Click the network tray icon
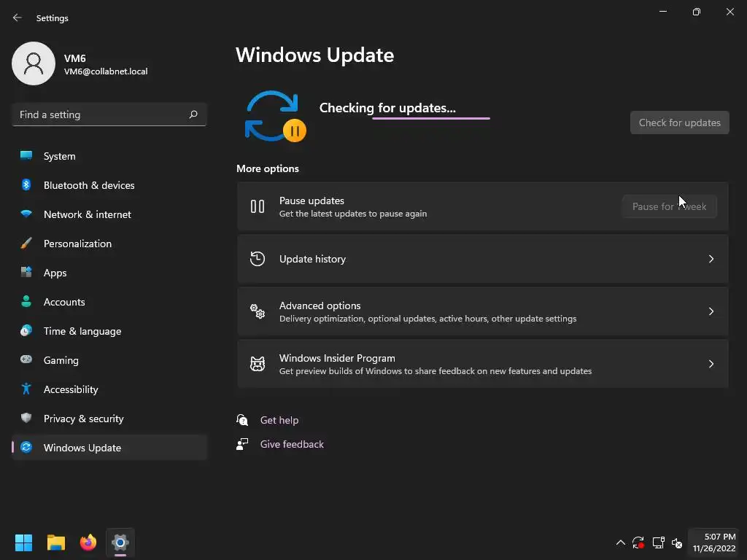Image resolution: width=747 pixels, height=560 pixels. pyautogui.click(x=659, y=542)
